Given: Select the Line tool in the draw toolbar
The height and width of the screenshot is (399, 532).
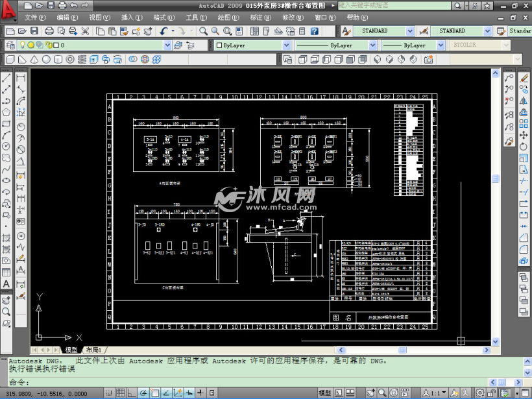Looking at the screenshot, I should point(6,78).
